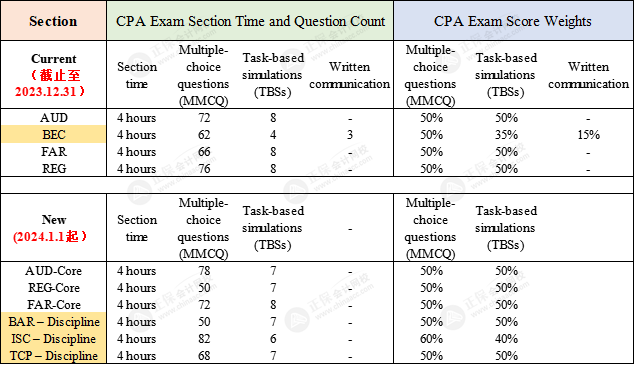The width and height of the screenshot is (634, 365).
Task: Click the ISC question count 82
Action: [204, 339]
